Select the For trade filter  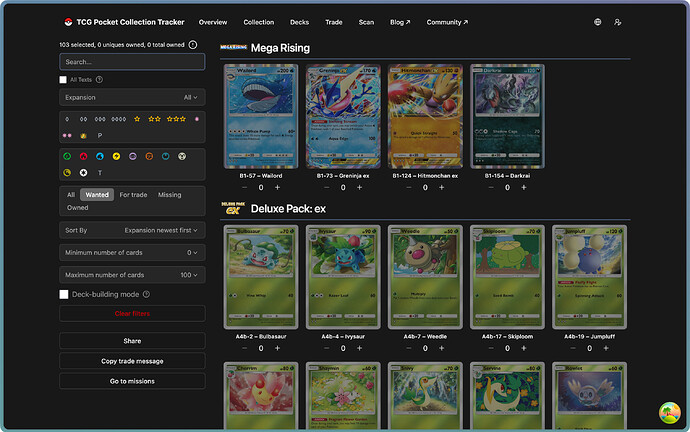pos(133,194)
